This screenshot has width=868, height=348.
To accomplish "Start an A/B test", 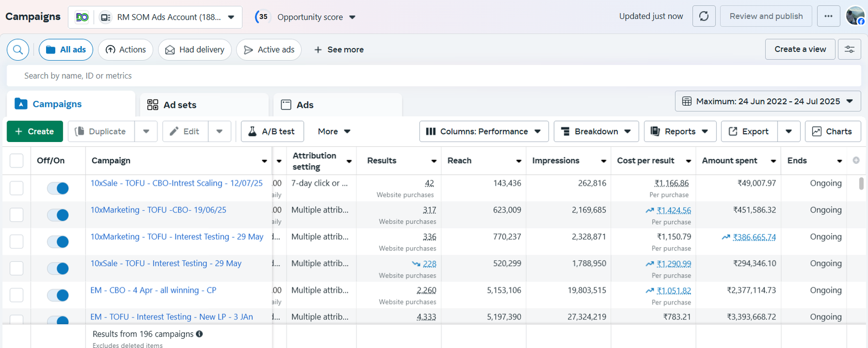I will coord(272,131).
